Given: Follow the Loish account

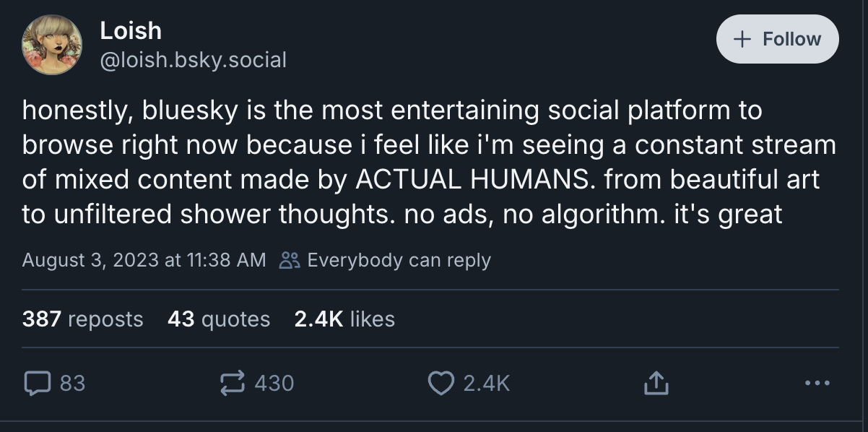Looking at the screenshot, I should tap(777, 39).
